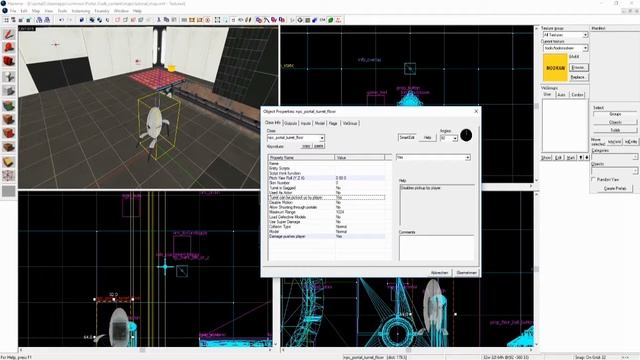
Task: Click the Comments text box
Action: 436,247
